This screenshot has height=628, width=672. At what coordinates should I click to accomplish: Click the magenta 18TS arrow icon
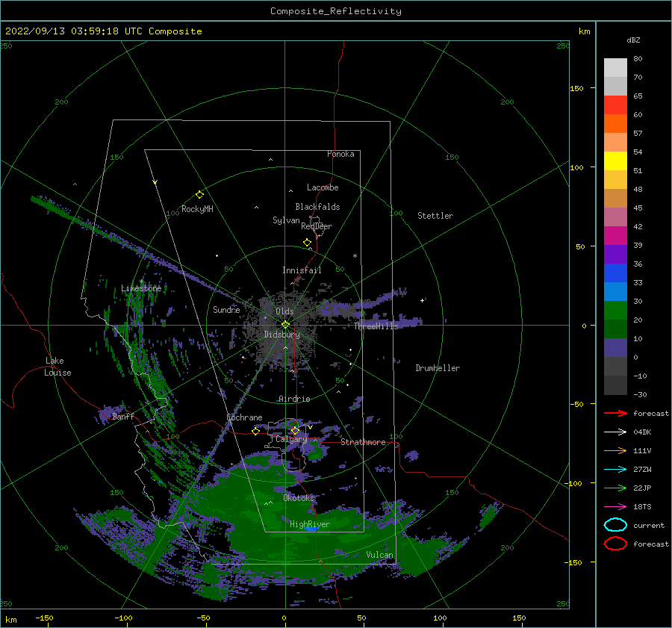615,507
